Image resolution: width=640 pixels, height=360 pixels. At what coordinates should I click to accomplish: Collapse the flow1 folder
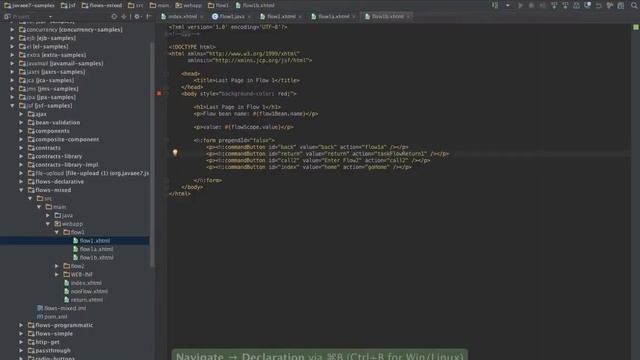pos(57,232)
